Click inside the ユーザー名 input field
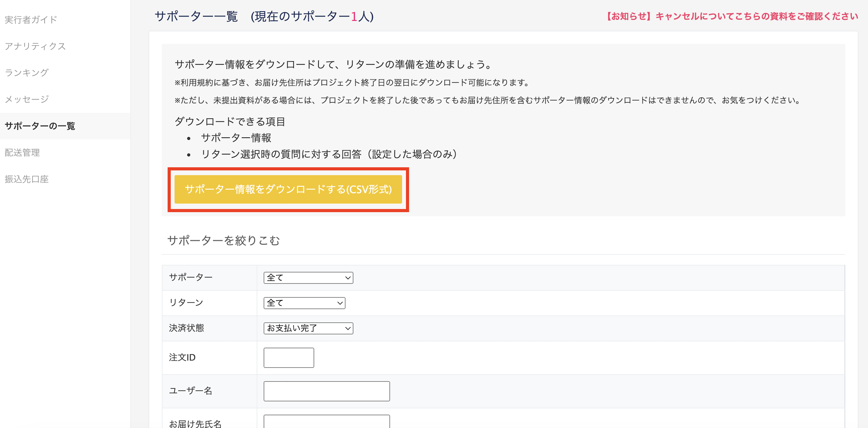Image resolution: width=868 pixels, height=428 pixels. click(326, 391)
